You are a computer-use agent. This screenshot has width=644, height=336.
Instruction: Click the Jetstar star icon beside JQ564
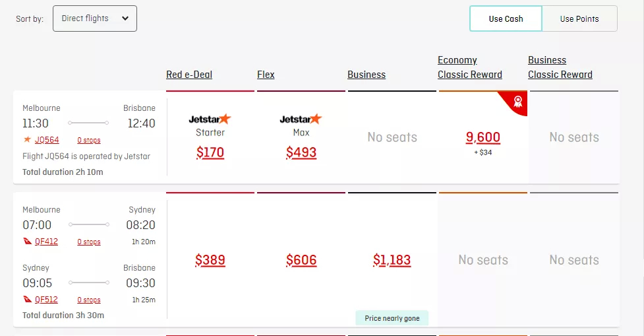[27, 140]
